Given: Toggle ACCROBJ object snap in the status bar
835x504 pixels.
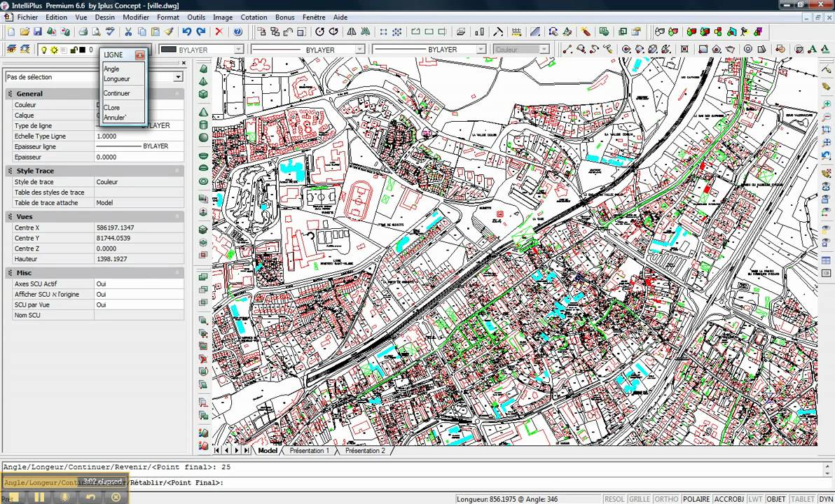Looking at the screenshot, I should (x=729, y=498).
